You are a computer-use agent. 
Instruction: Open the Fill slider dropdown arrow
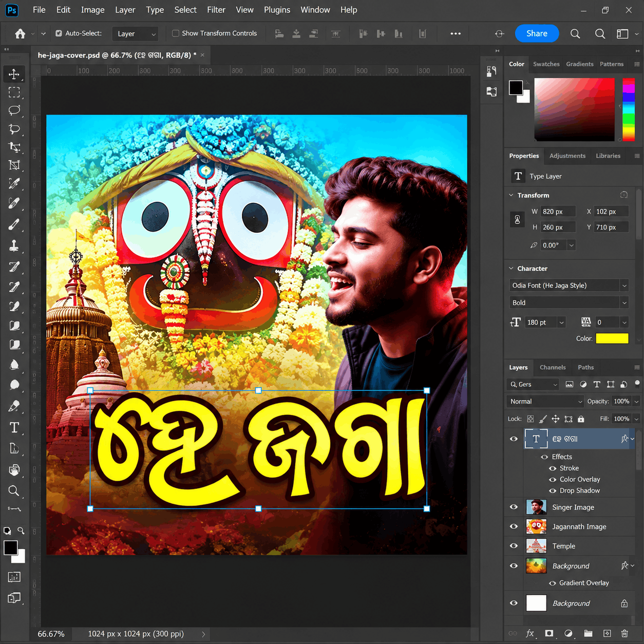(637, 419)
